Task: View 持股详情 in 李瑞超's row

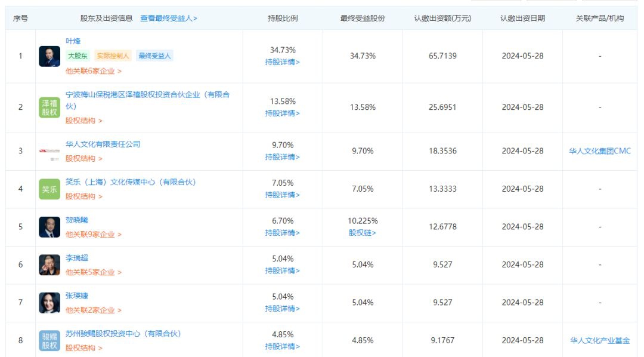Action: (283, 270)
